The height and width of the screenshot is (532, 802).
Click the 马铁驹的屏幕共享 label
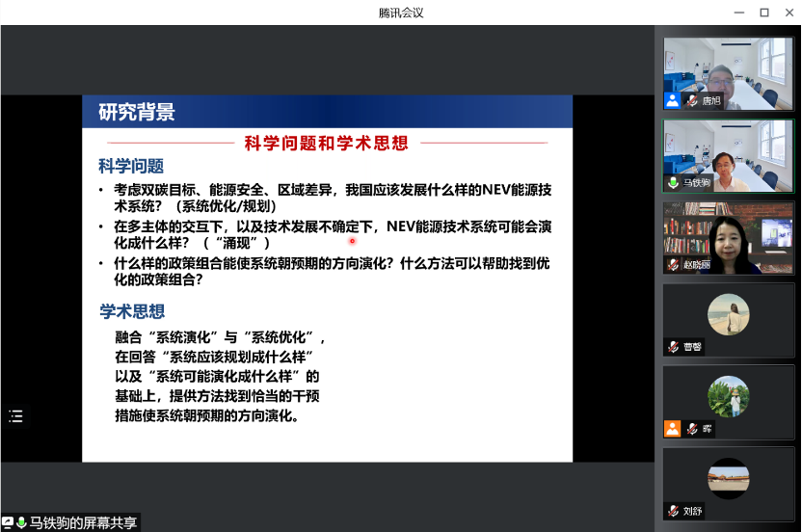tap(83, 522)
